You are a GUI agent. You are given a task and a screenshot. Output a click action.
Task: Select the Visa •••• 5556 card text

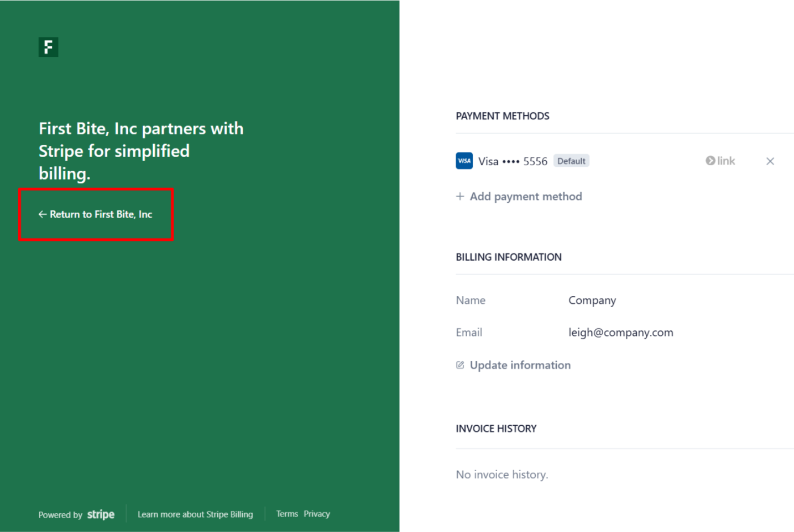click(x=513, y=161)
